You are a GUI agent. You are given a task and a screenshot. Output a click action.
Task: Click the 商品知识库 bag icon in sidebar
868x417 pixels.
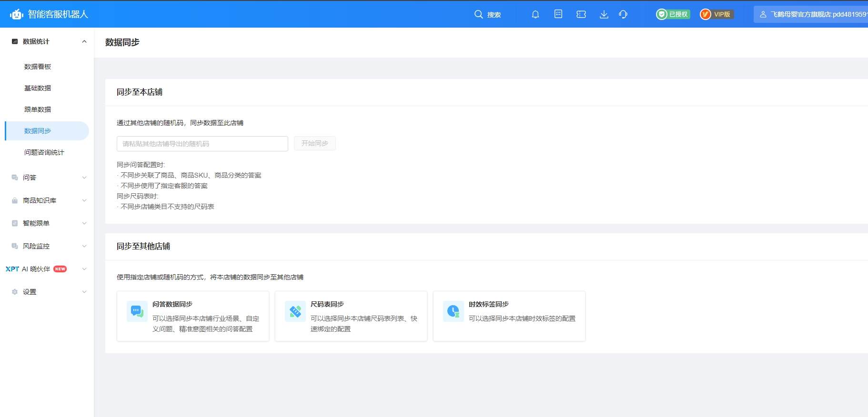pyautogui.click(x=15, y=200)
